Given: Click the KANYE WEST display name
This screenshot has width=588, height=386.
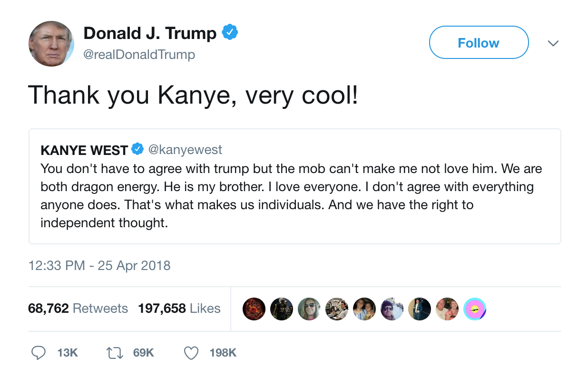Looking at the screenshot, I should tap(84, 150).
